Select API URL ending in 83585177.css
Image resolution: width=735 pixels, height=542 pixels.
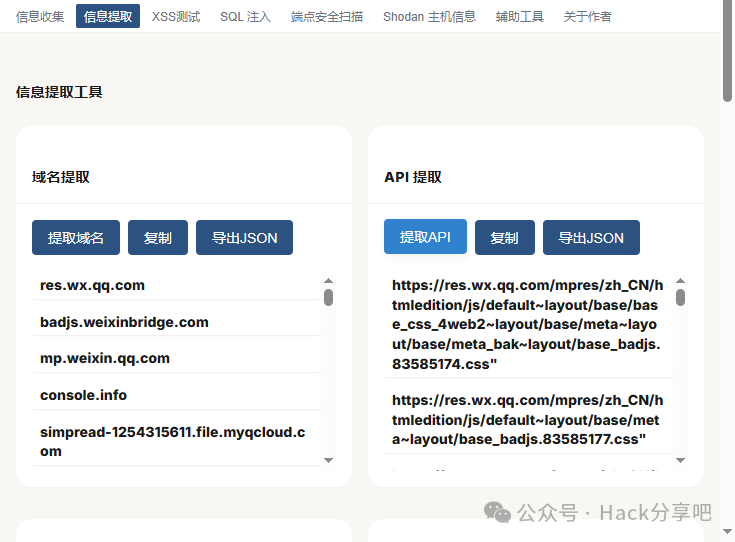click(528, 420)
